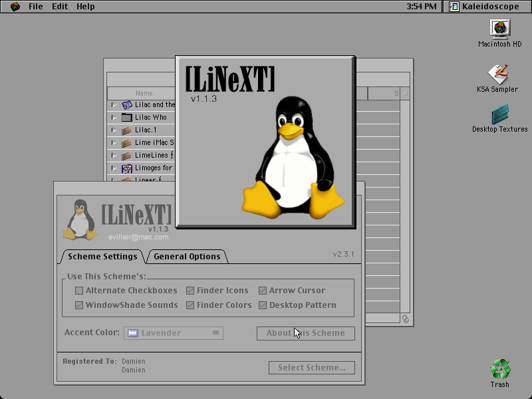Select the Lilac Who list entry

click(x=151, y=118)
